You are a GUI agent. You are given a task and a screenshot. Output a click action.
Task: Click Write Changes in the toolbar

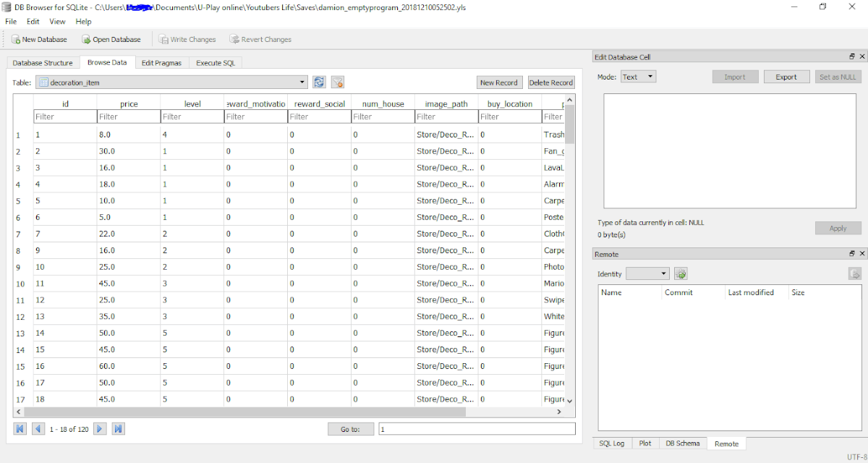[x=187, y=39]
